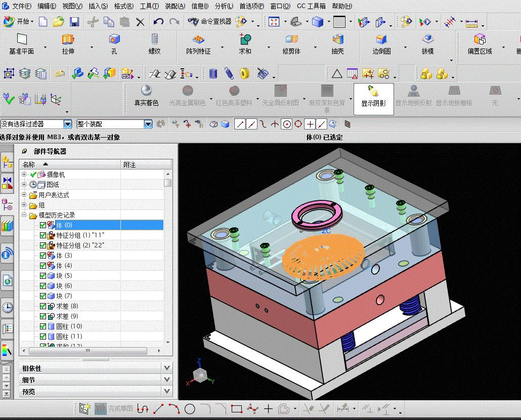Save with the floppy disk icon

74,22
